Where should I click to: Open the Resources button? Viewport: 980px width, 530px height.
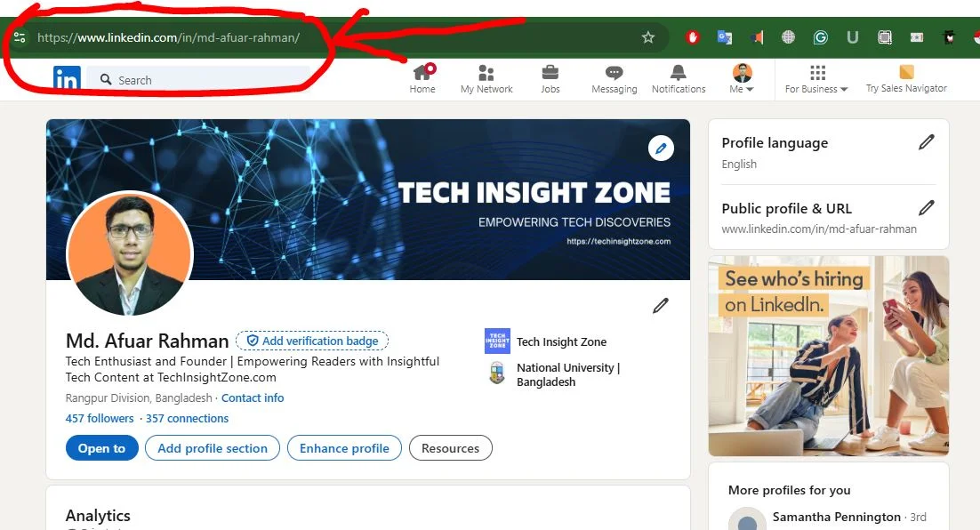(451, 448)
